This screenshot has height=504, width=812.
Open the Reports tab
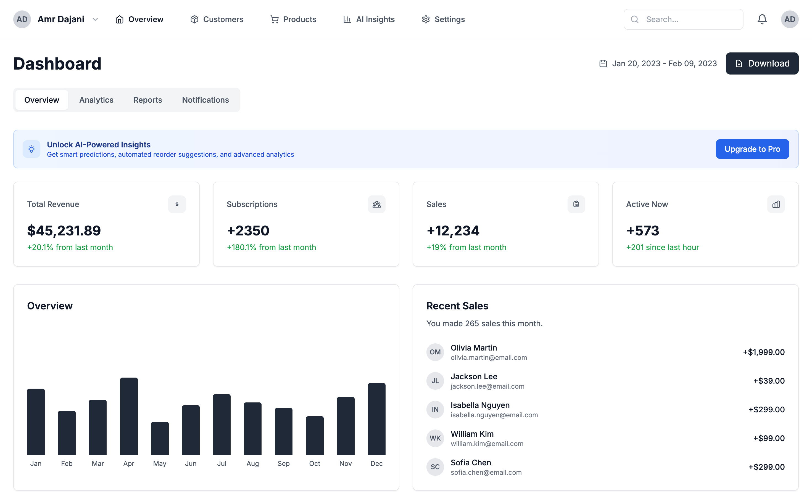(147, 100)
